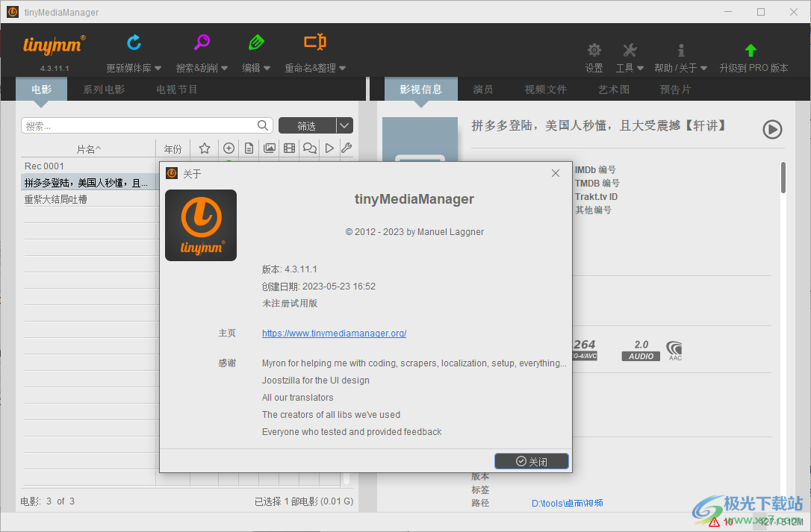This screenshot has width=811, height=532.
Task: Click the rename & organize icon
Action: (x=315, y=41)
